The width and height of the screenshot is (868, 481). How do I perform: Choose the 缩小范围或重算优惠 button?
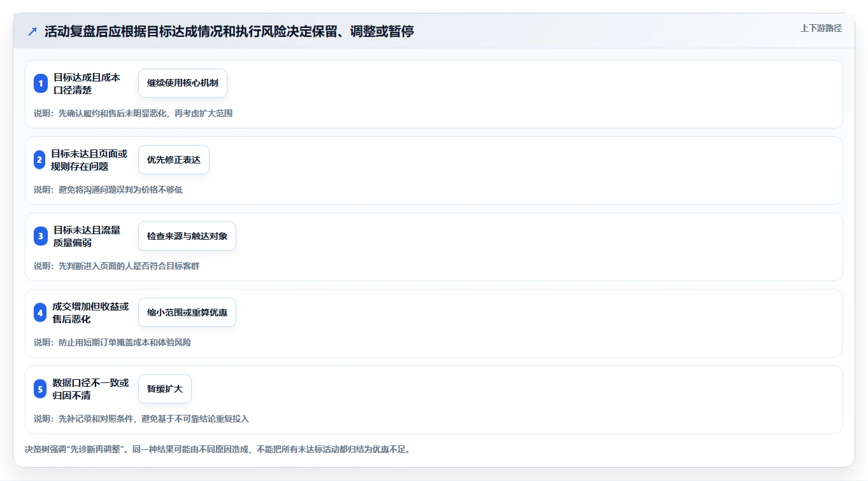coord(187,312)
